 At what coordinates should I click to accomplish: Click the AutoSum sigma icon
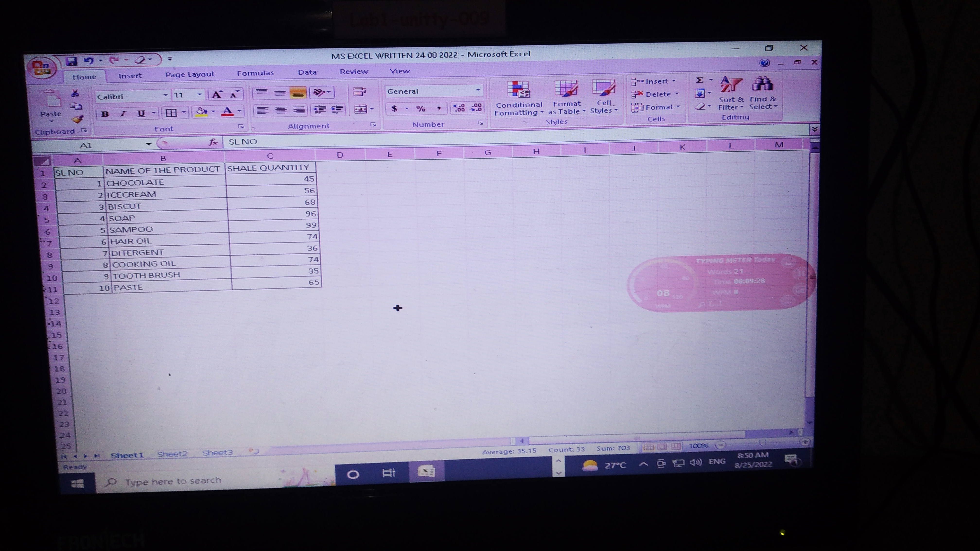pos(699,80)
